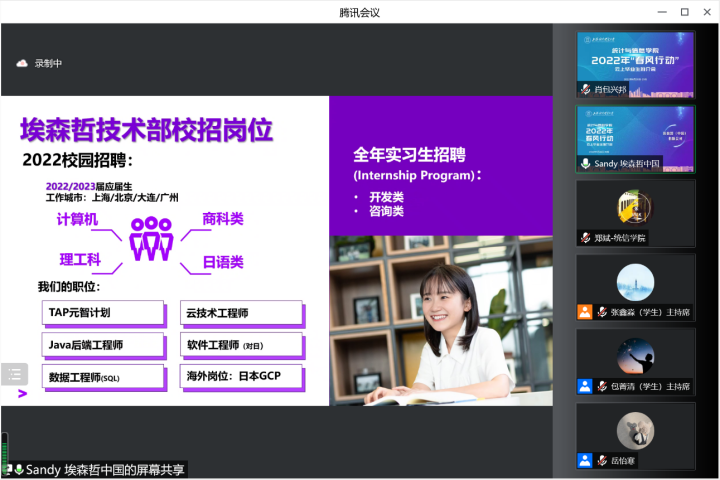720x480 pixels.
Task: Click the TAP元智计划 position box
Action: 102,313
